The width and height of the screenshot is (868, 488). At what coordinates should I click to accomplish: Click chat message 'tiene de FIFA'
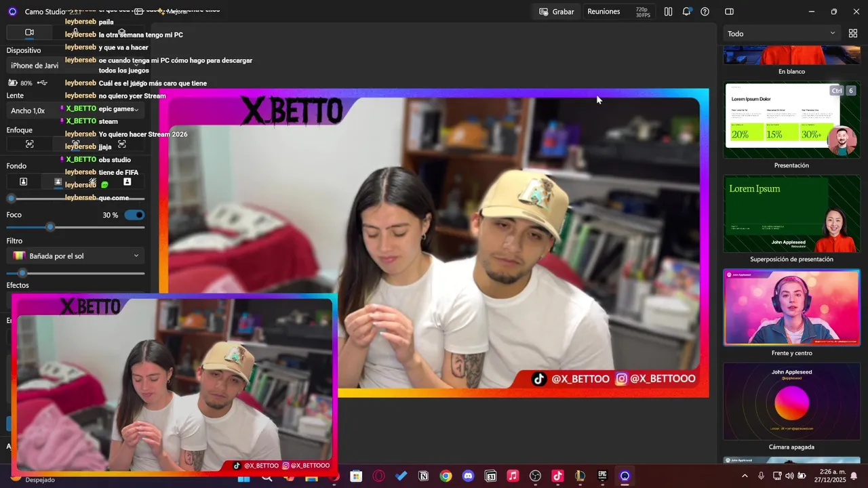coord(119,173)
